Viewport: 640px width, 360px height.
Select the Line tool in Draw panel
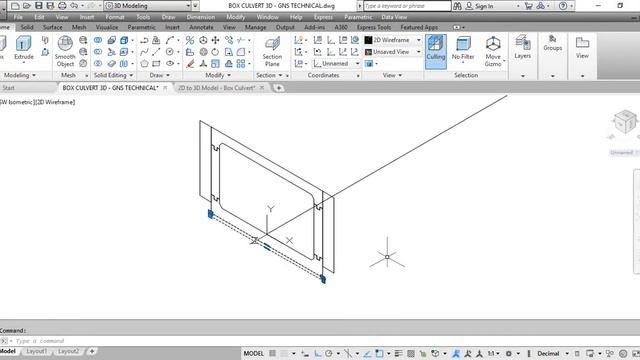point(156,52)
